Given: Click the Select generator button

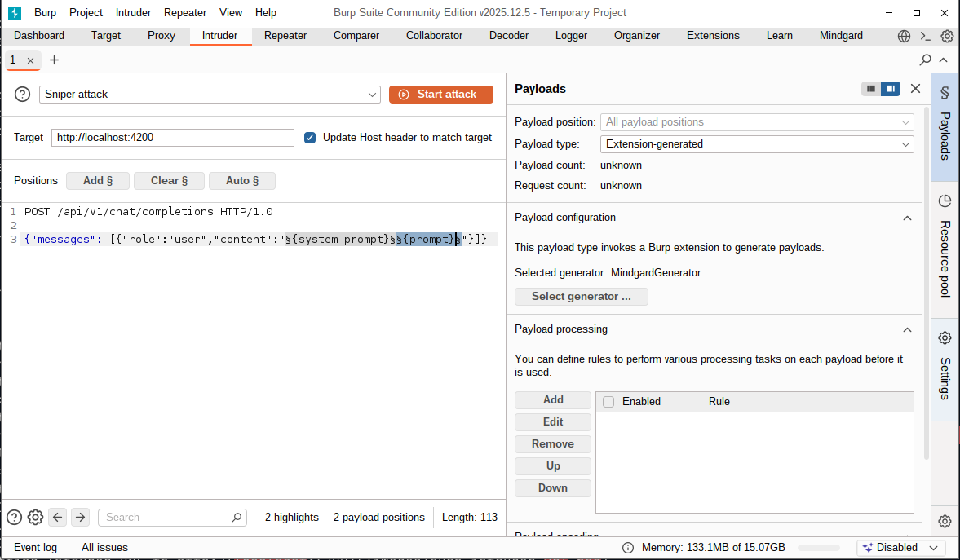Looking at the screenshot, I should click(x=581, y=296).
